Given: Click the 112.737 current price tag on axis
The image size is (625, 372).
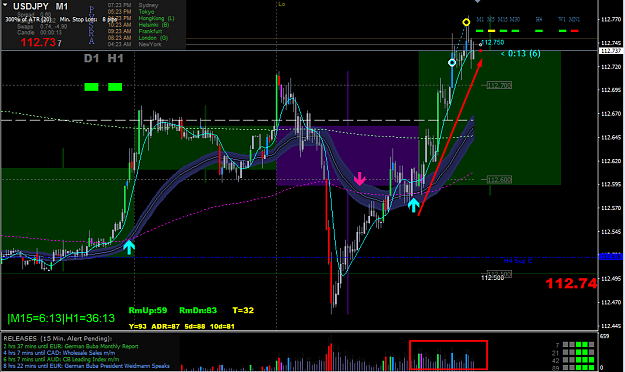Looking at the screenshot, I should pos(611,51).
